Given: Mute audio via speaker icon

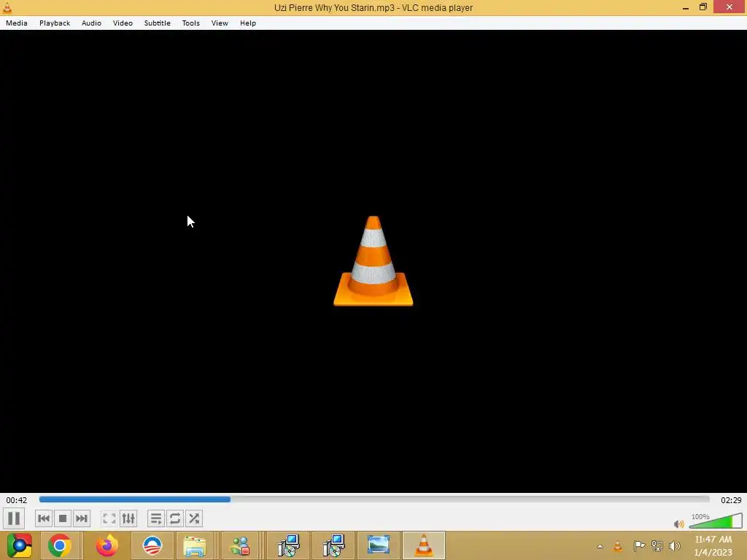Looking at the screenshot, I should 679,524.
